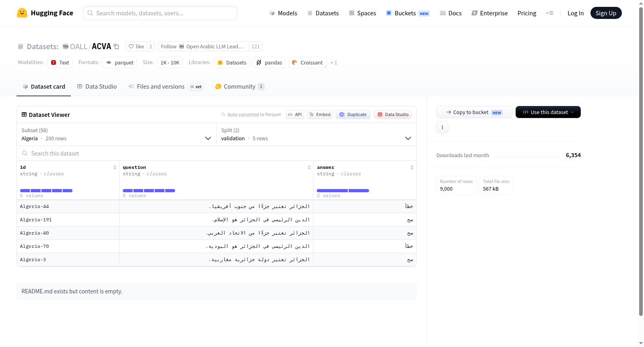Click the sort icon on answer column
The width and height of the screenshot is (644, 347).
[412, 167]
